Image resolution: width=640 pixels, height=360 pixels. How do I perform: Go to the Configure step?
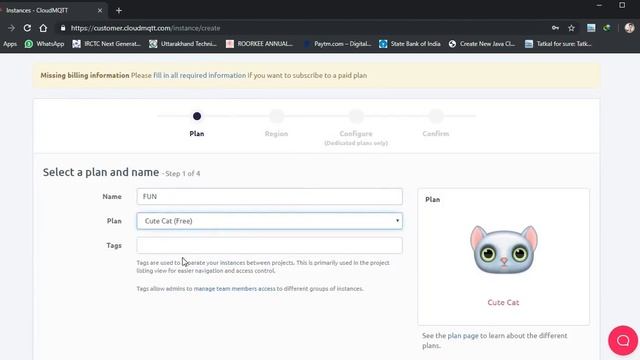pyautogui.click(x=356, y=127)
